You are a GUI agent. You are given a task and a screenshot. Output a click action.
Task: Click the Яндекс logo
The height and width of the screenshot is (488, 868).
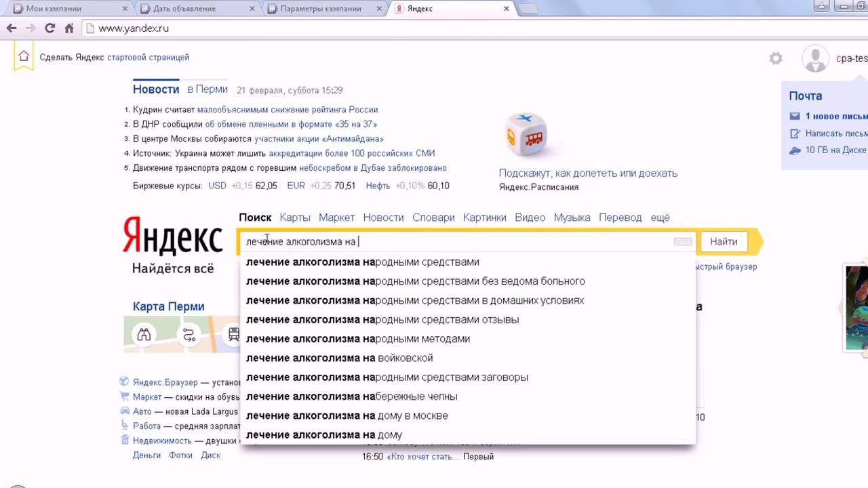click(172, 237)
